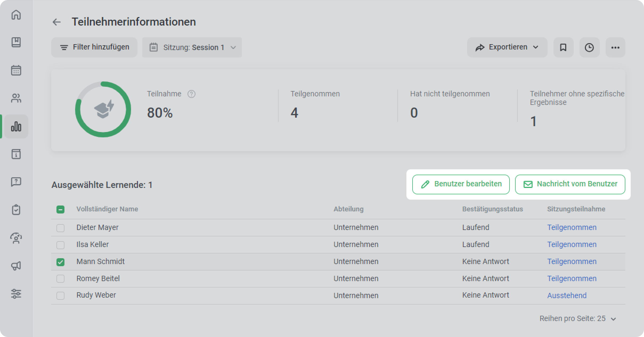Click the 80% participation value
This screenshot has height=337, width=644.
(x=160, y=113)
